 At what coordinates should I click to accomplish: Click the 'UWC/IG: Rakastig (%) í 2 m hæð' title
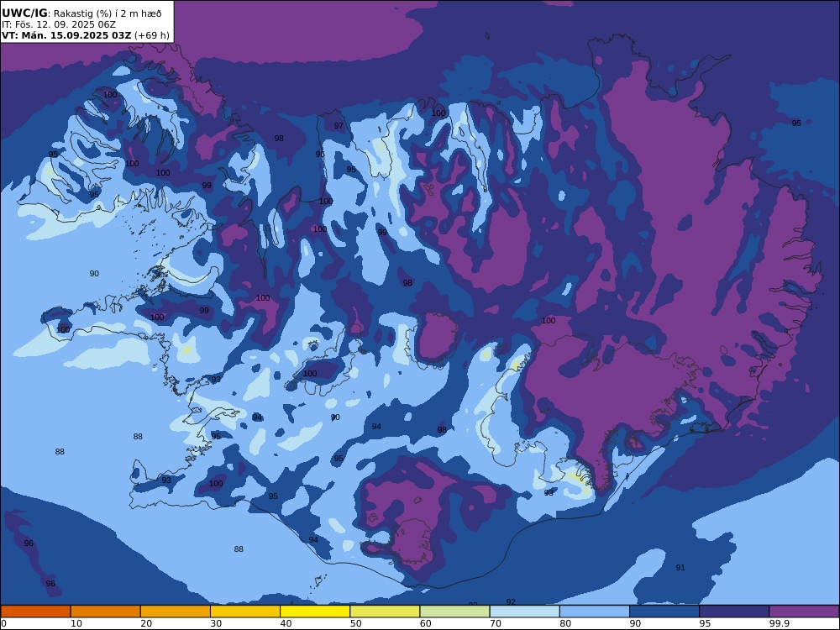[81, 13]
